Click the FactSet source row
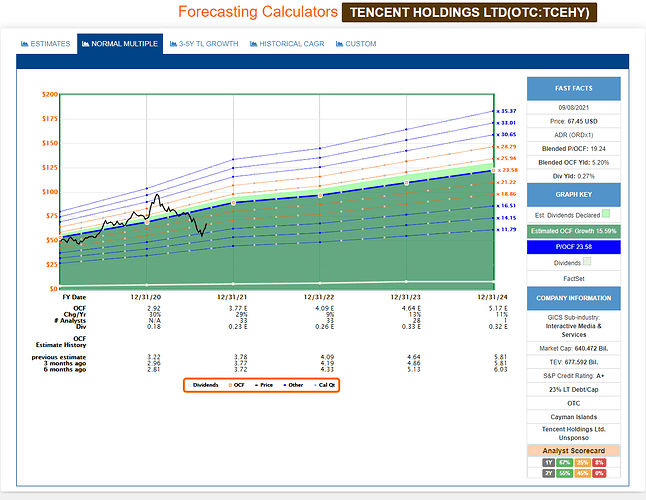Screen dimensions: 646x500 tap(573, 279)
